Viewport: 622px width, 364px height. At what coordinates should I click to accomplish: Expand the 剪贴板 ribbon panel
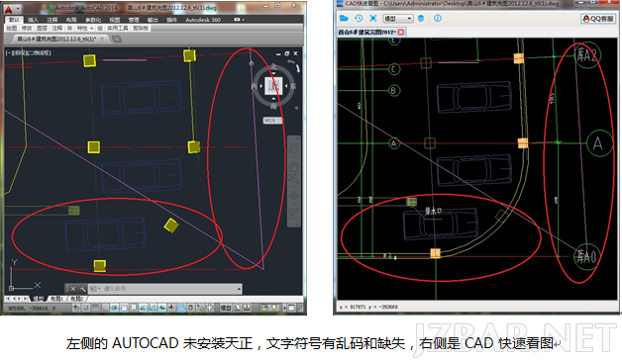point(141,28)
